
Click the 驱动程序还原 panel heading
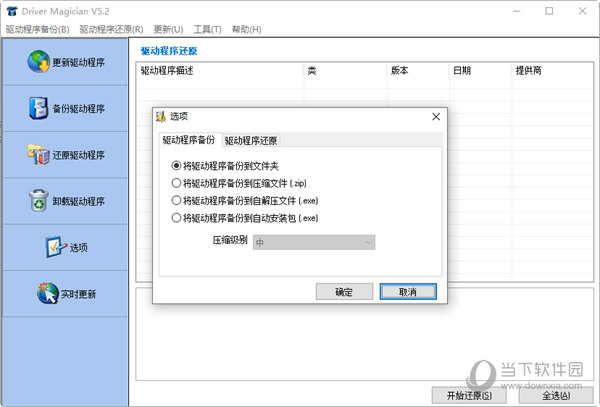(x=169, y=51)
